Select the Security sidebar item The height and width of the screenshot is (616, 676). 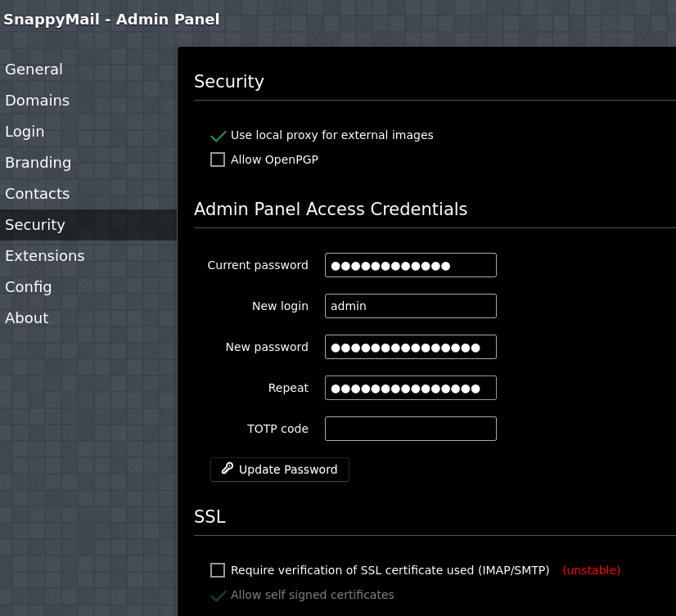point(35,225)
